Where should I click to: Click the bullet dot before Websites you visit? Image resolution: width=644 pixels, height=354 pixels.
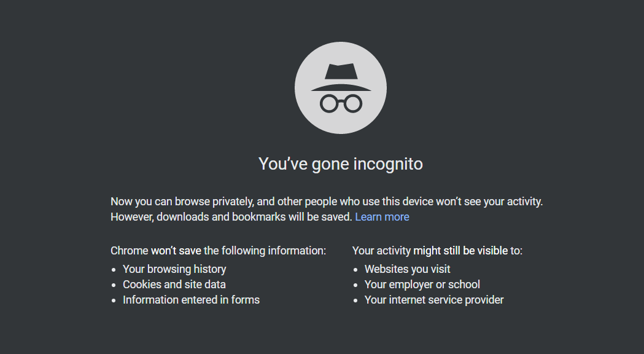355,270
